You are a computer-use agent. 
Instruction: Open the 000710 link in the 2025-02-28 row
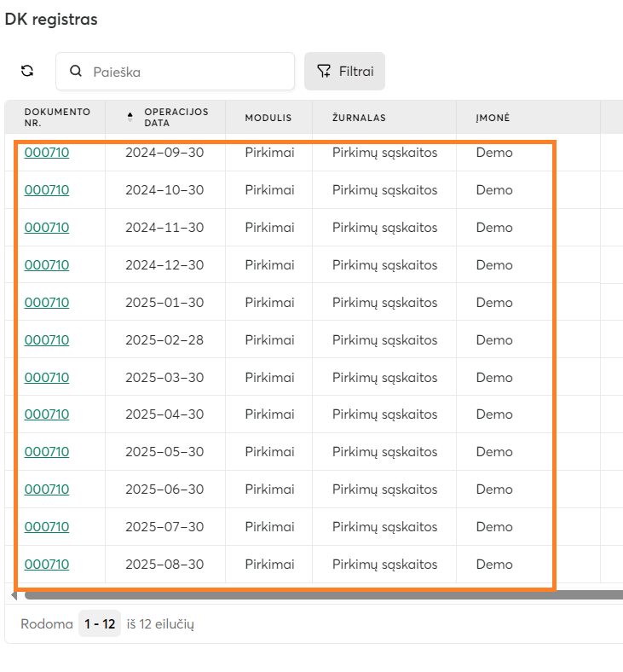point(47,340)
